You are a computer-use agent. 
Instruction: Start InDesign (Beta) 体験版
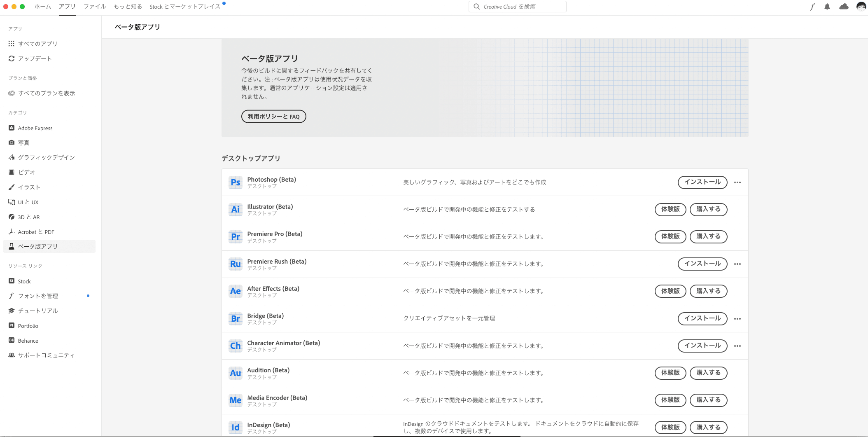(670, 428)
